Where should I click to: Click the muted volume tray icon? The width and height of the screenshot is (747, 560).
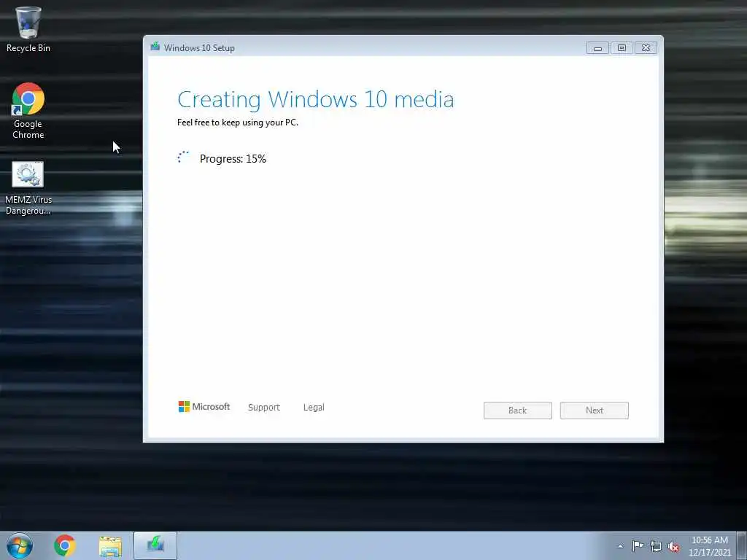673,546
